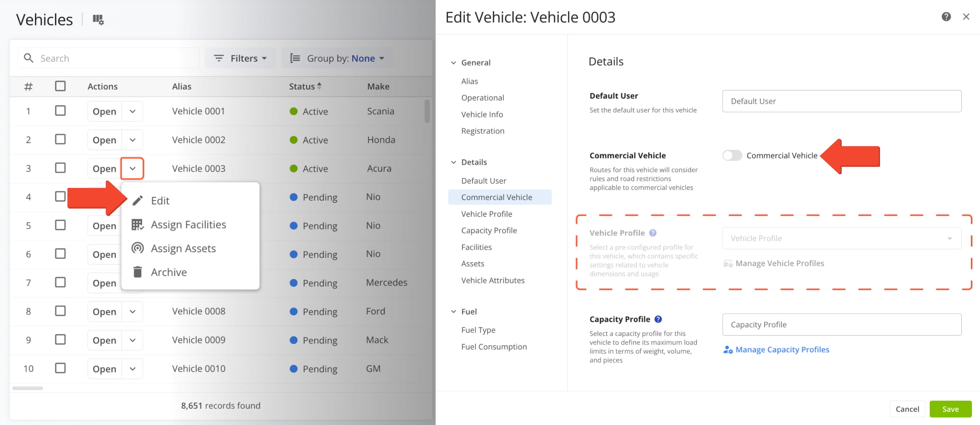Go to Alias in sidebar navigation

coord(469,81)
